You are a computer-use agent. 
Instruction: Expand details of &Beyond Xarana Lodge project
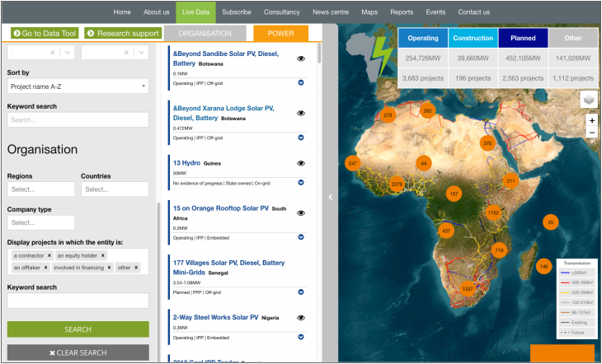tap(301, 138)
